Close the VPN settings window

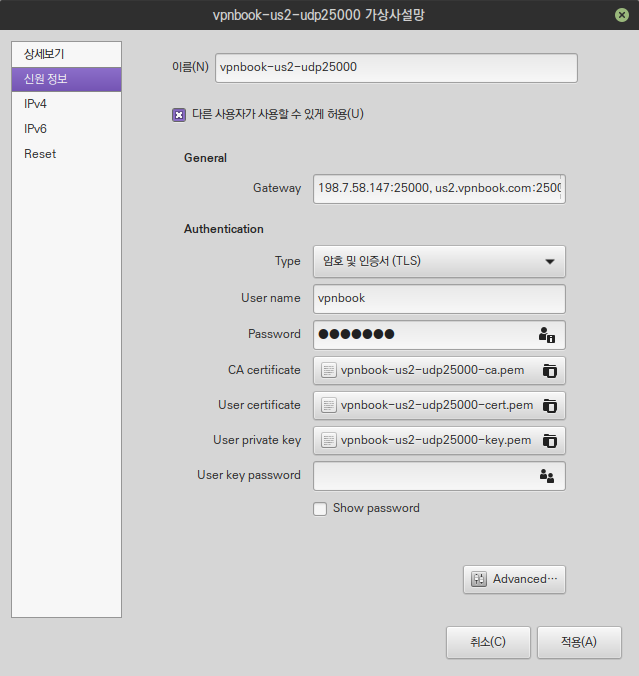(622, 15)
